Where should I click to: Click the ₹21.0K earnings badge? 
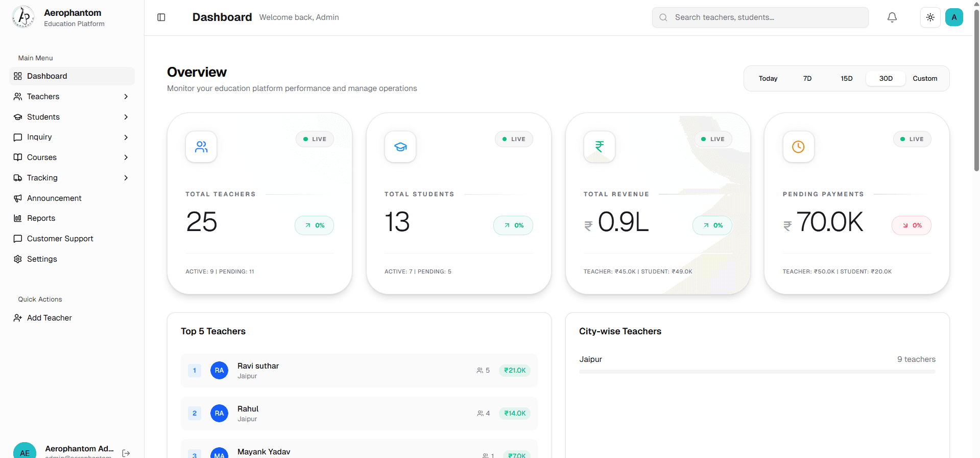coord(515,371)
